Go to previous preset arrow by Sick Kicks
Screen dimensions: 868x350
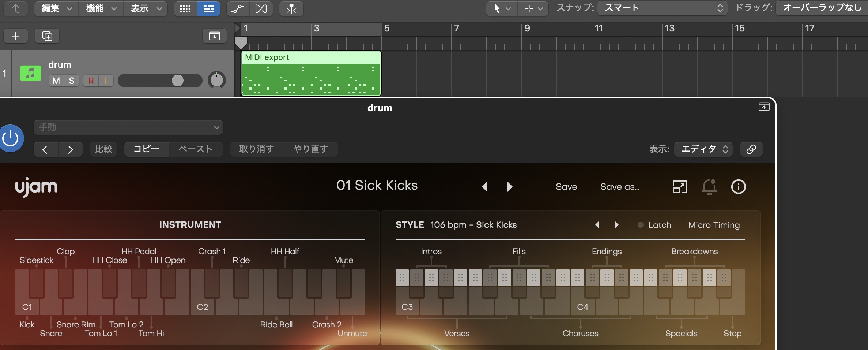(485, 187)
